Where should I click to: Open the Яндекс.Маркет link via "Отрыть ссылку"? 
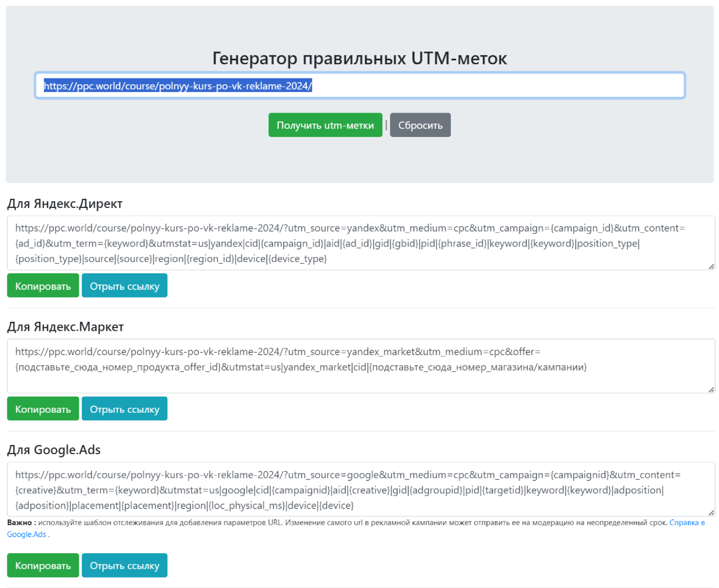(x=124, y=409)
